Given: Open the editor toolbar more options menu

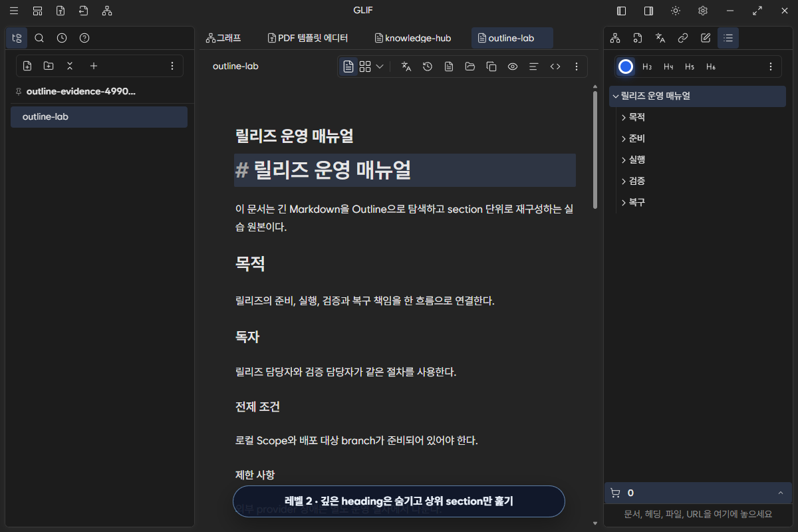Looking at the screenshot, I should (x=577, y=66).
